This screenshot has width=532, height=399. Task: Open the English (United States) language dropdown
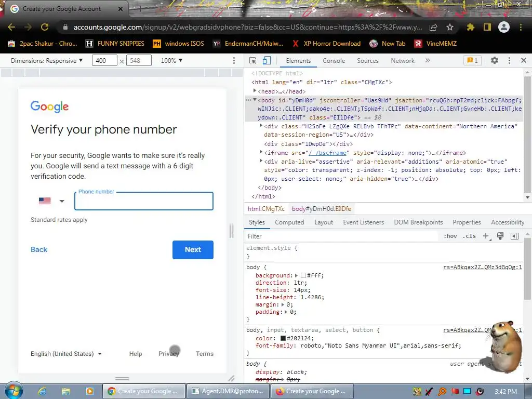pos(66,353)
